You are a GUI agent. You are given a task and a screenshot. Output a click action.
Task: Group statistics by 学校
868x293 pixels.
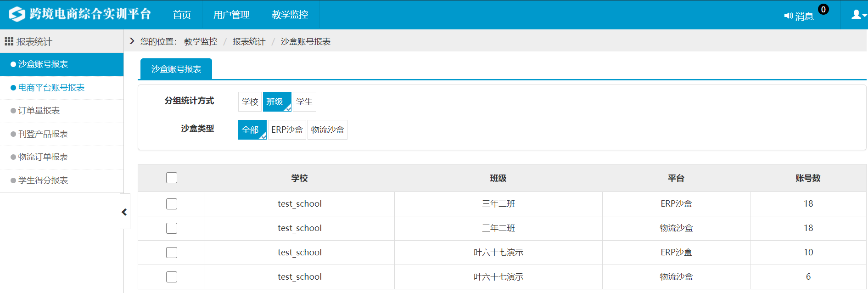[250, 102]
